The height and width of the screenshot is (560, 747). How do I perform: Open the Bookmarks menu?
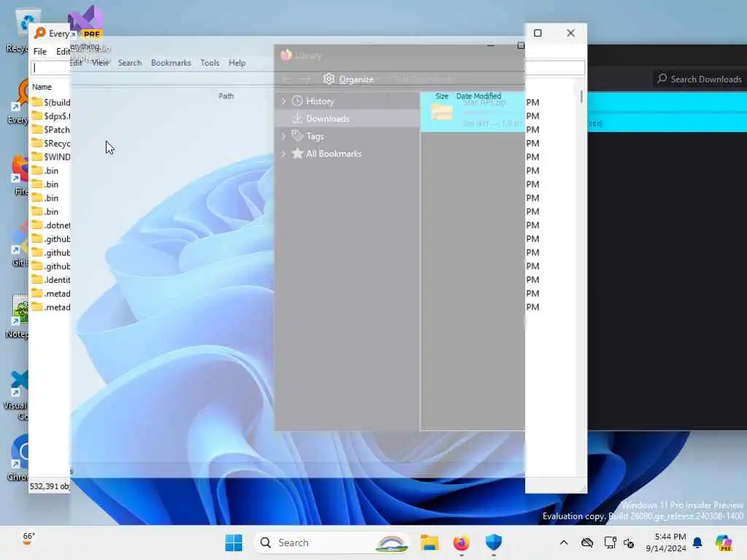pyautogui.click(x=171, y=63)
